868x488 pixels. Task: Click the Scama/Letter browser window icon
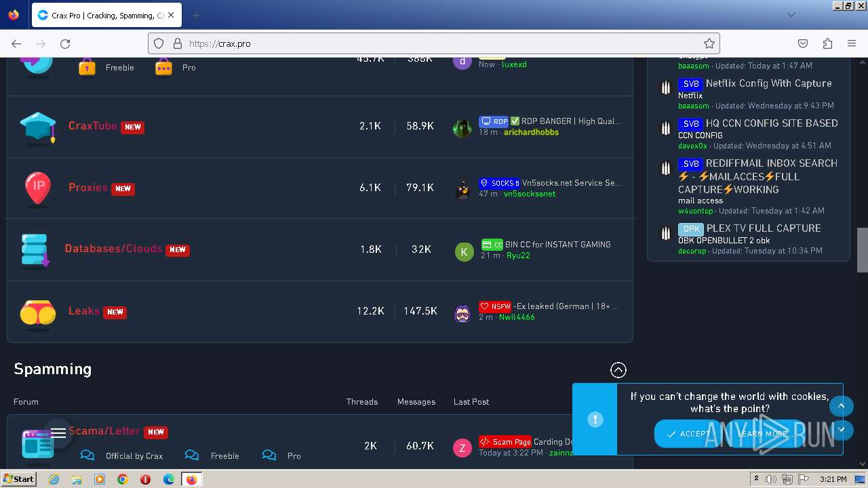coord(37,444)
